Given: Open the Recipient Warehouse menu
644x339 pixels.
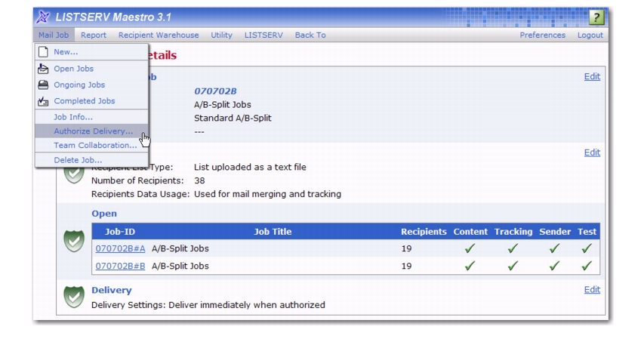Looking at the screenshot, I should [x=159, y=35].
